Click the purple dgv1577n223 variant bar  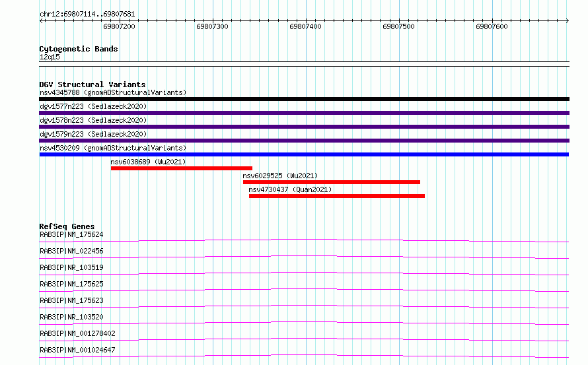pyautogui.click(x=304, y=113)
